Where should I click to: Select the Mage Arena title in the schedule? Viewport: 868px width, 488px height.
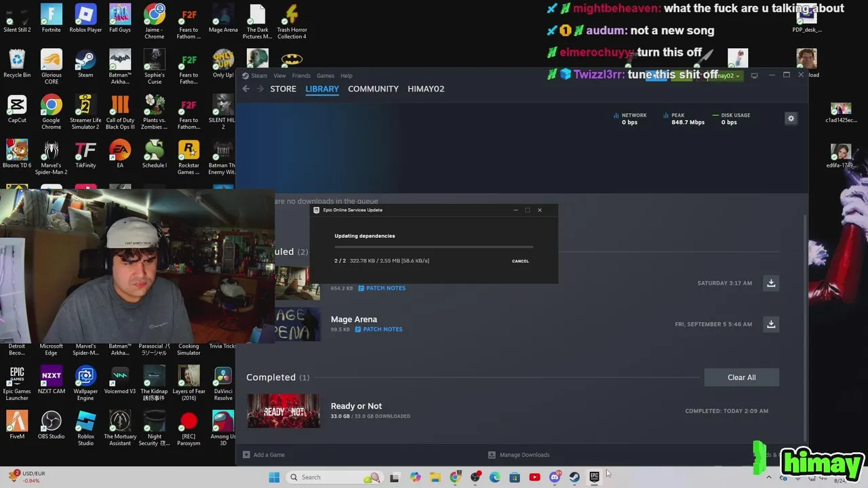[x=354, y=319]
